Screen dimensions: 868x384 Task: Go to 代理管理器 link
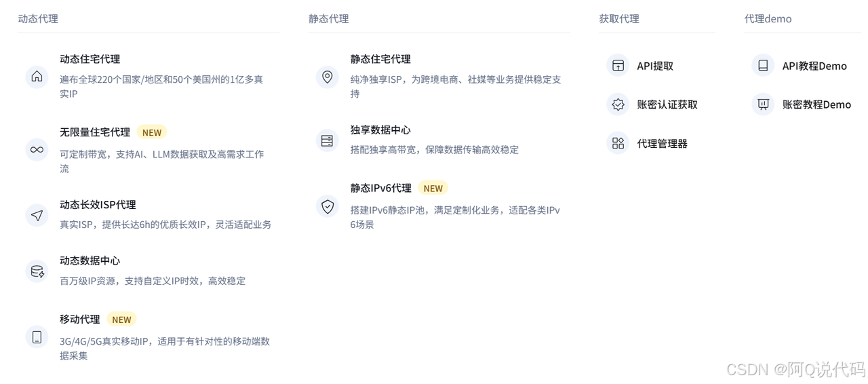click(662, 144)
